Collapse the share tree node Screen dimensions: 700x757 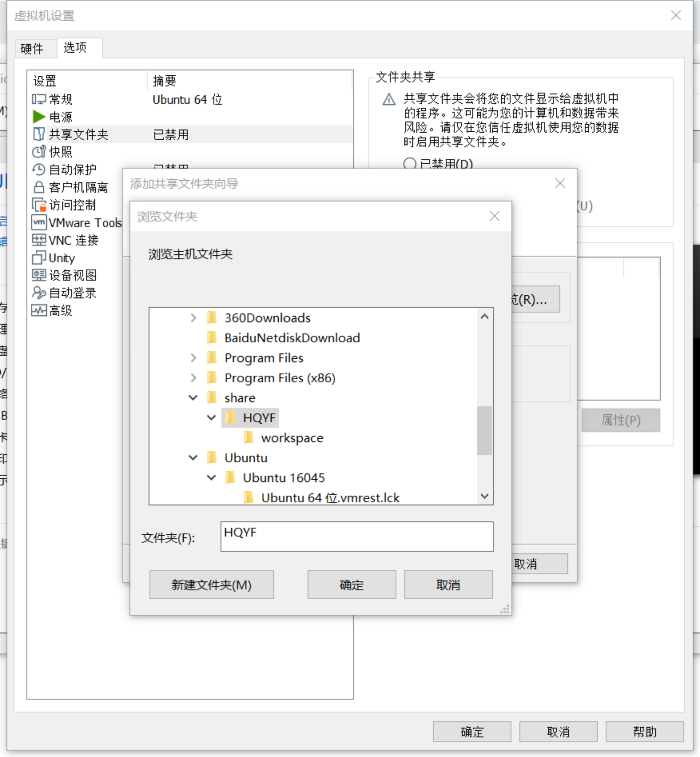[x=193, y=398]
